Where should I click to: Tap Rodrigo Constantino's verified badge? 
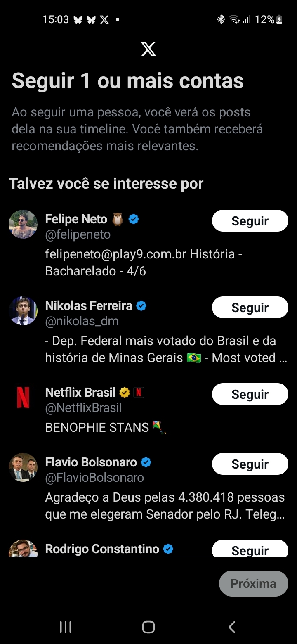coord(168,549)
